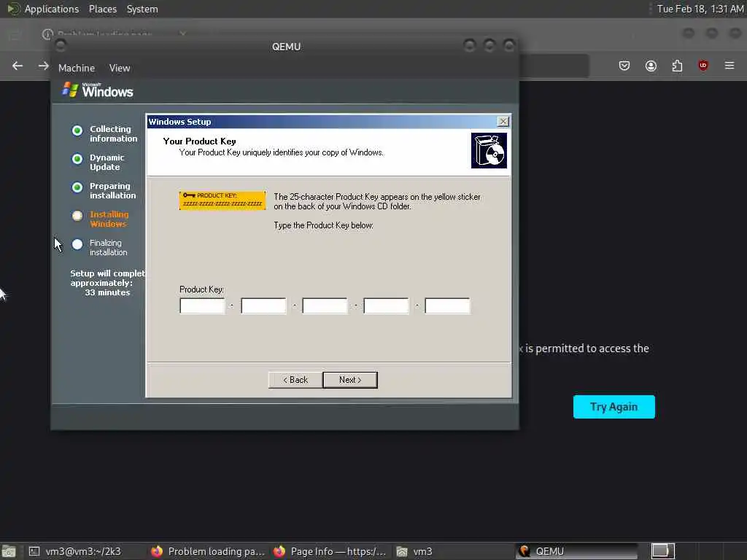Screen dimensions: 747x560
Task: Click the Back button in Windows Setup
Action: pos(295,380)
